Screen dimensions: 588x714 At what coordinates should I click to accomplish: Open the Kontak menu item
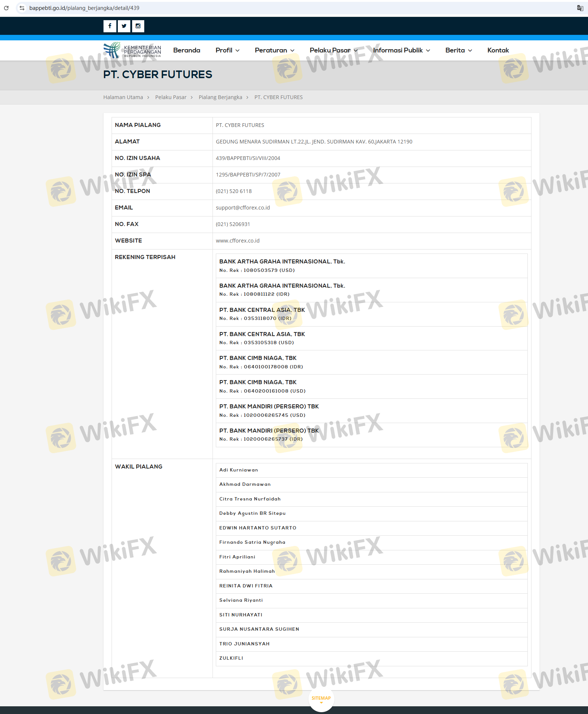click(498, 50)
